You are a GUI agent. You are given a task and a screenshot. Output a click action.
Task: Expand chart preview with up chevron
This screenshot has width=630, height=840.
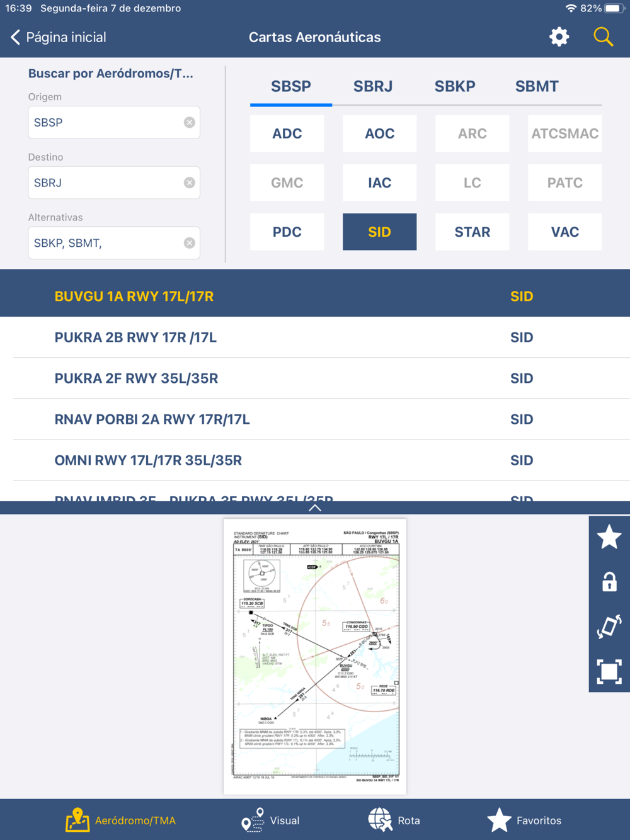pos(315,508)
